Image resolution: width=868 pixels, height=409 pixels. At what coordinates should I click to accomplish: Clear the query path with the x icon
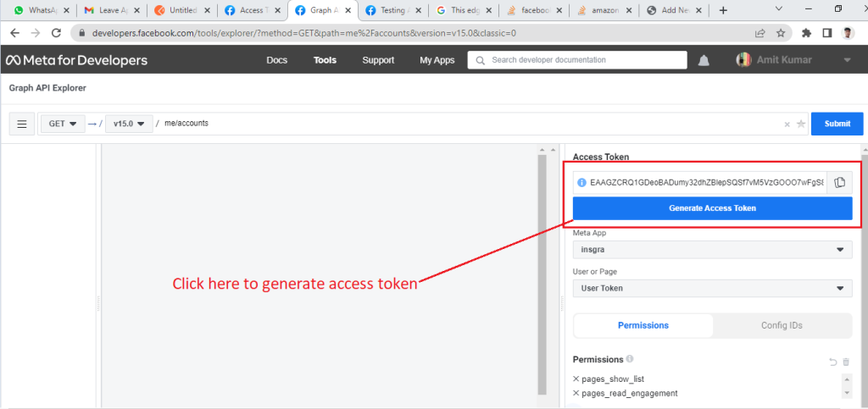point(787,124)
